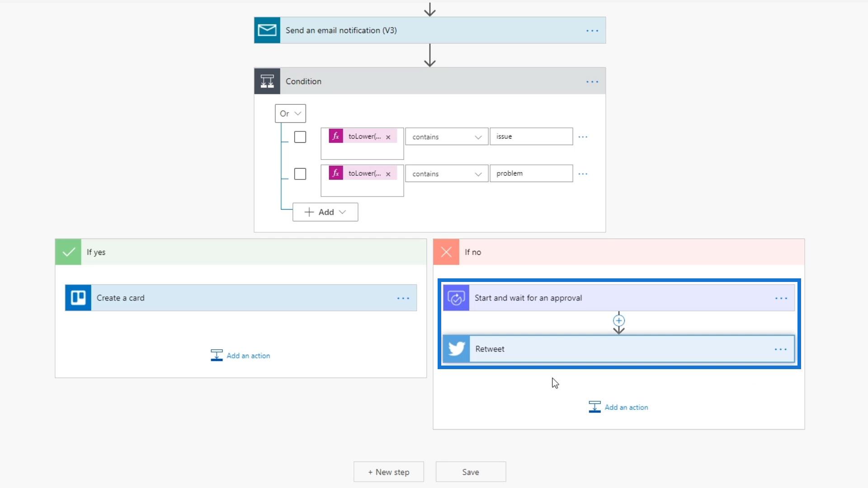868x488 pixels.
Task: Click the Condition step icon
Action: pyautogui.click(x=267, y=81)
